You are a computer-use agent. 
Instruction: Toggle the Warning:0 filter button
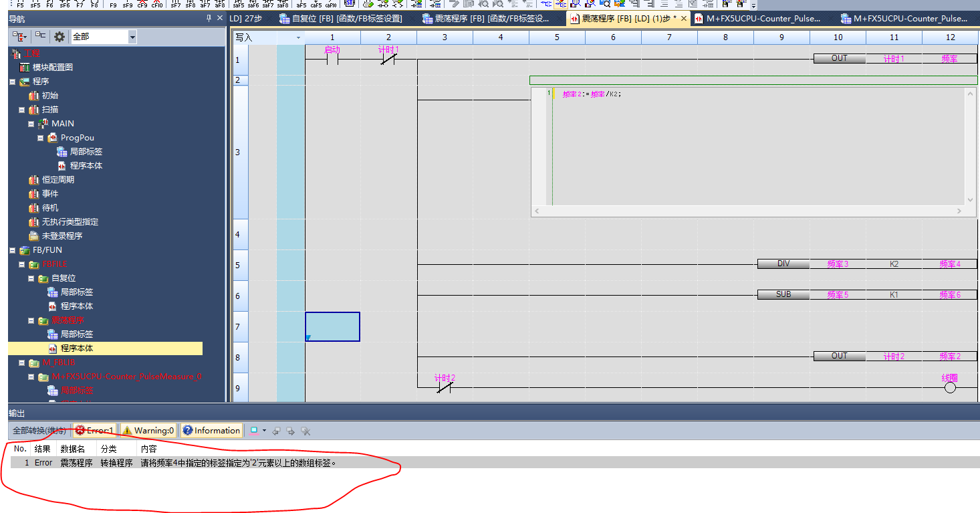coord(148,431)
